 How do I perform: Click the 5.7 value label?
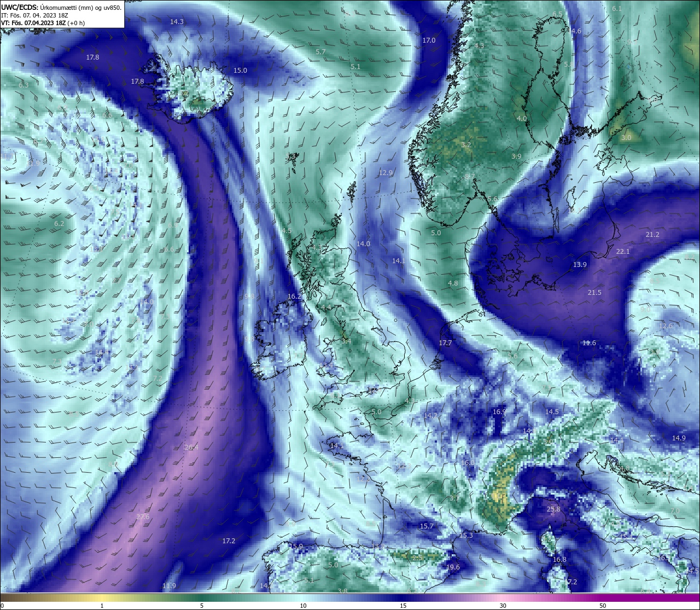[321, 52]
